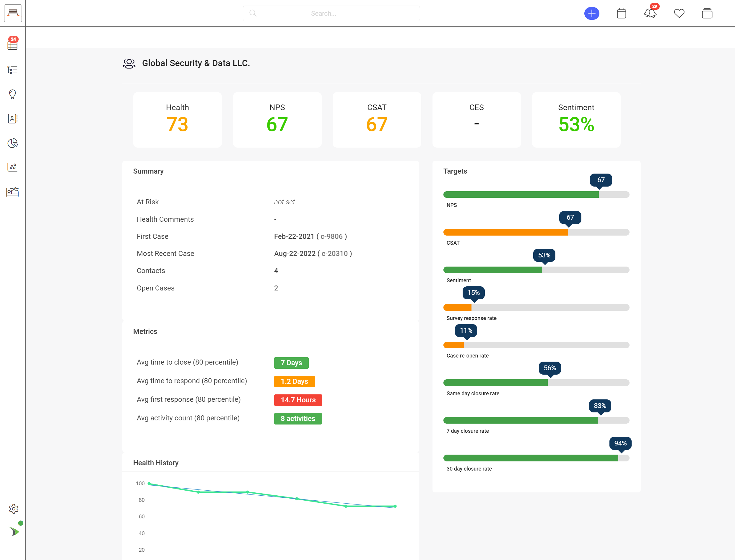Open the task list sidebar icon
The image size is (735, 560).
[12, 70]
